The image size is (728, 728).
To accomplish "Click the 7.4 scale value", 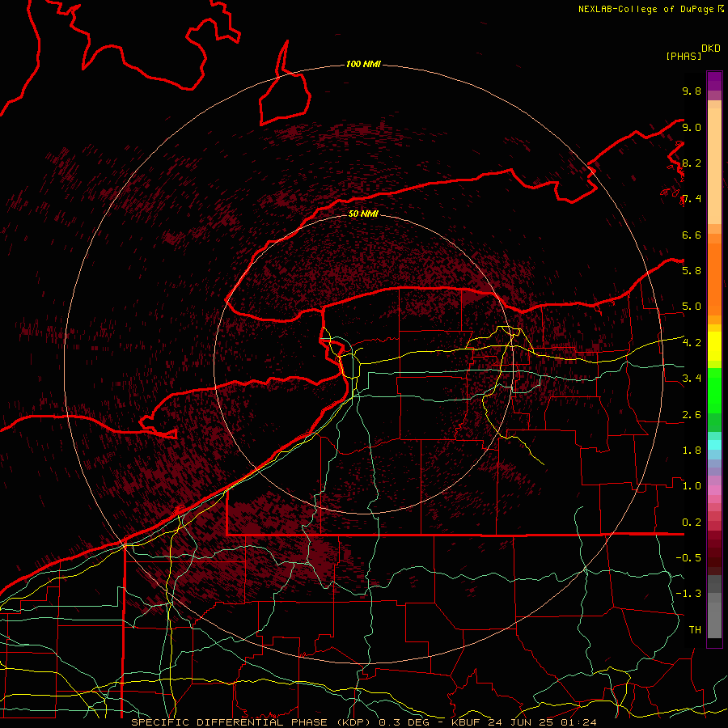I will coord(692,199).
